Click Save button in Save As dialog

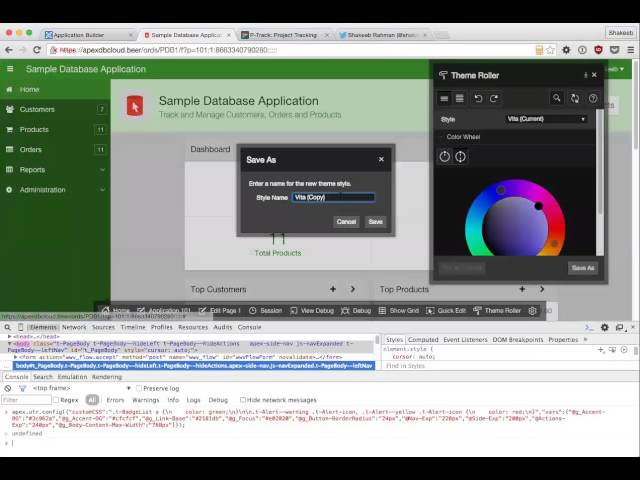click(x=376, y=222)
